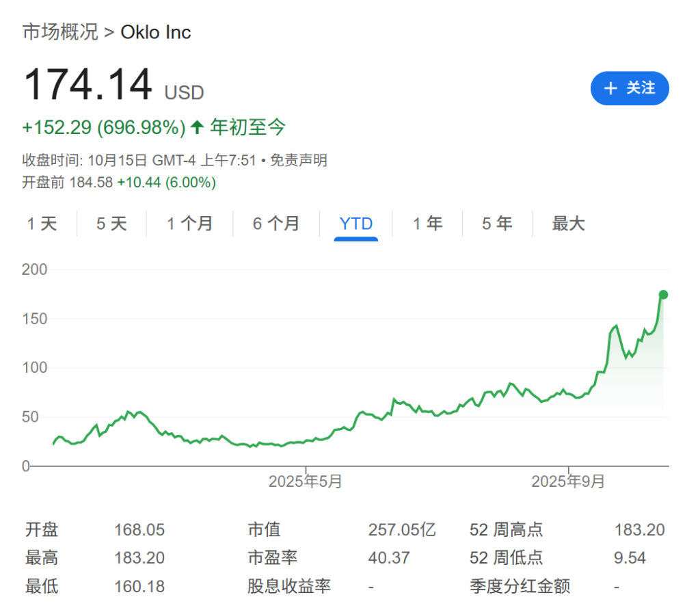Switch to the 1年 time range
This screenshot has width=700, height=610.
(427, 224)
